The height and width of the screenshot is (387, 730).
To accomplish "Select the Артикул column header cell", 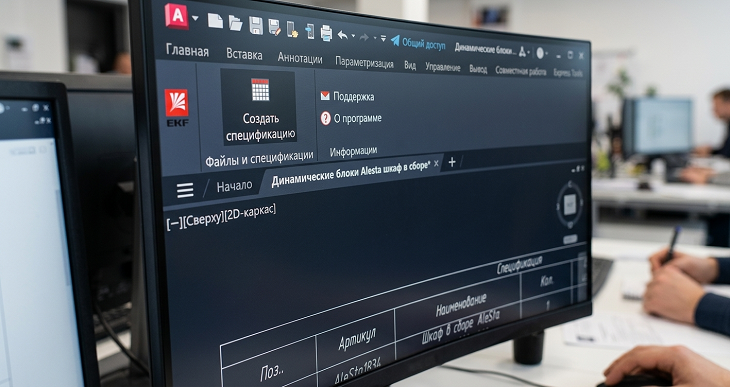I will point(357,340).
